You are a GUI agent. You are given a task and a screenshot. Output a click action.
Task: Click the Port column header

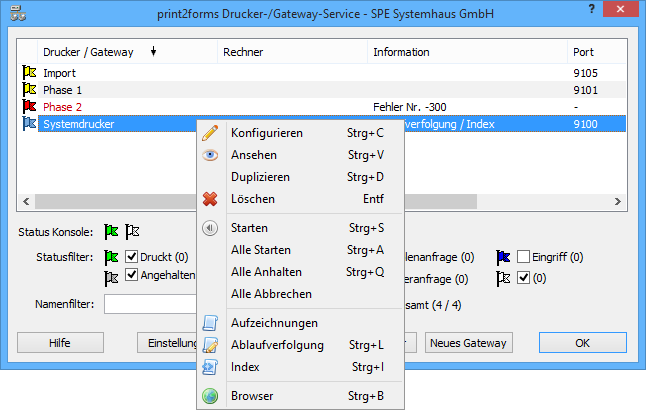(x=583, y=52)
